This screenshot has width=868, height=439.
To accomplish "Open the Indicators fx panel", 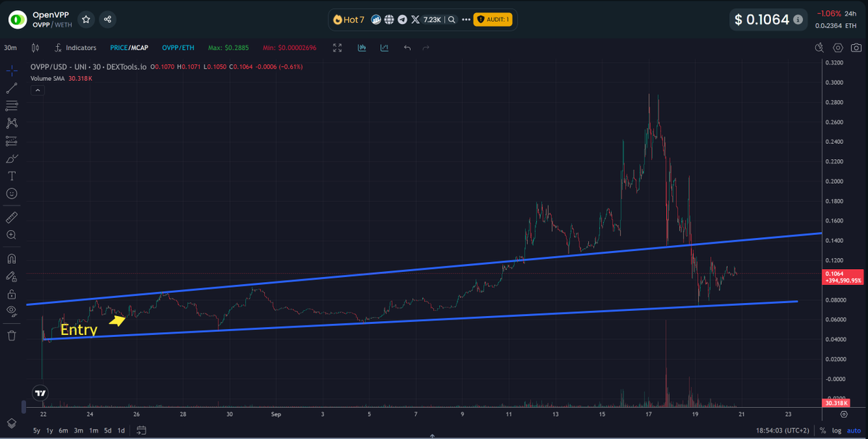I will 75,48.
